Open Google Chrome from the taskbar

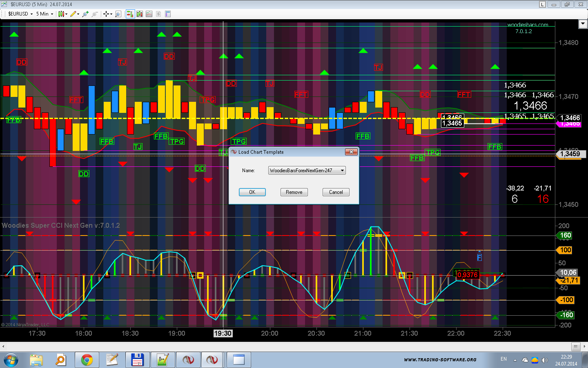click(87, 360)
